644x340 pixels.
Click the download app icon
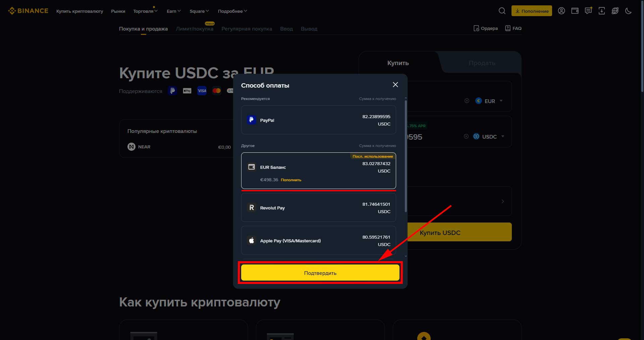601,11
